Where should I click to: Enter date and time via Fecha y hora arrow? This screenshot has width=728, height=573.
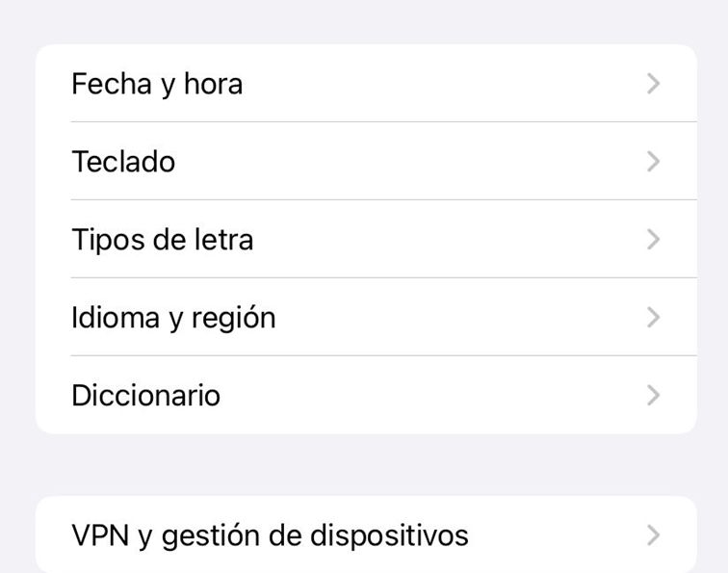(x=654, y=84)
